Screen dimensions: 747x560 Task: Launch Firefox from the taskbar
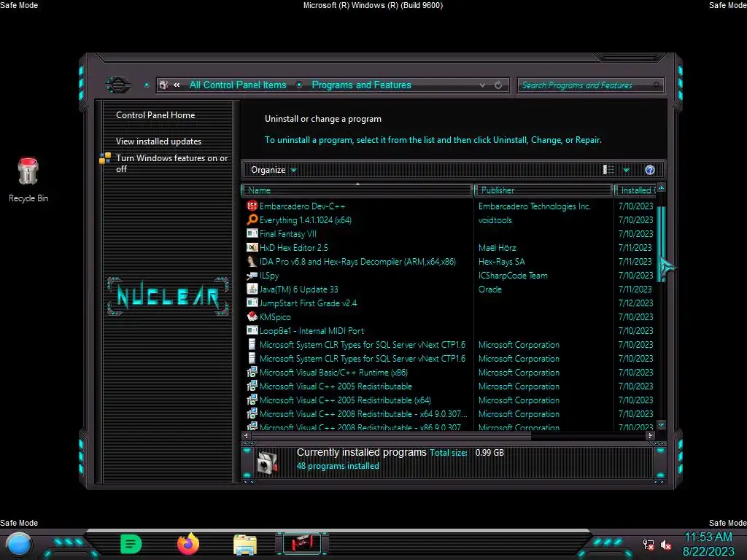pos(188,544)
